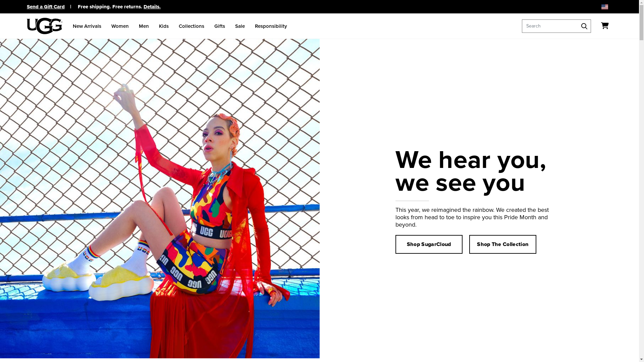Click the Send a Gift Card link

click(46, 7)
